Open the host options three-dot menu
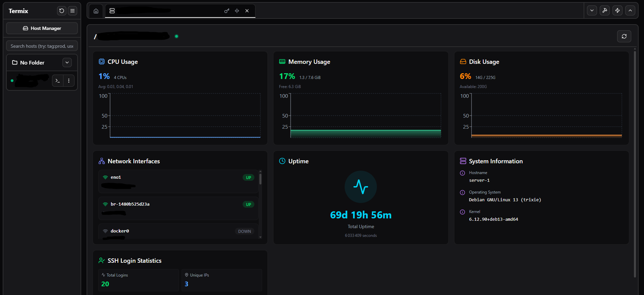 click(69, 81)
